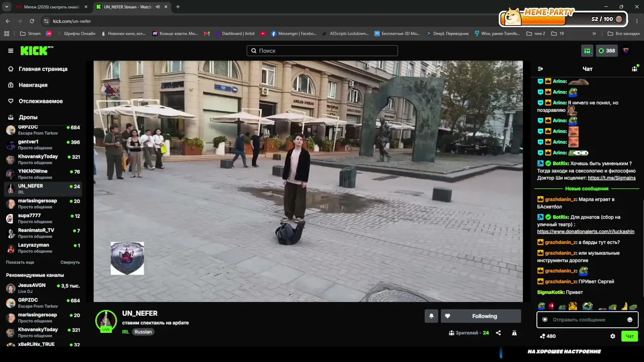This screenshot has width=644, height=362.
Task: Open t.me/Sigmains link in chat
Action: (x=611, y=178)
